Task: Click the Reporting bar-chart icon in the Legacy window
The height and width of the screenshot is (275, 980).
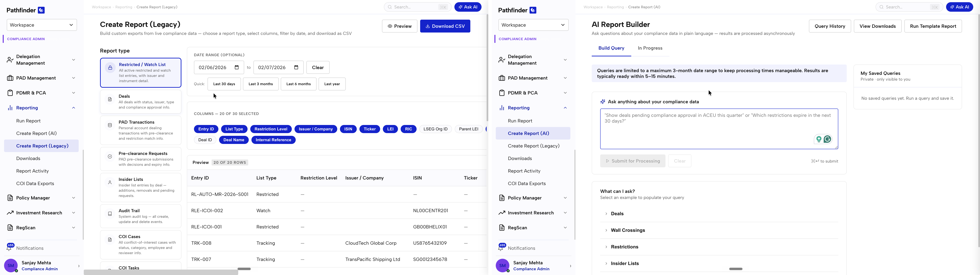Action: [x=10, y=108]
